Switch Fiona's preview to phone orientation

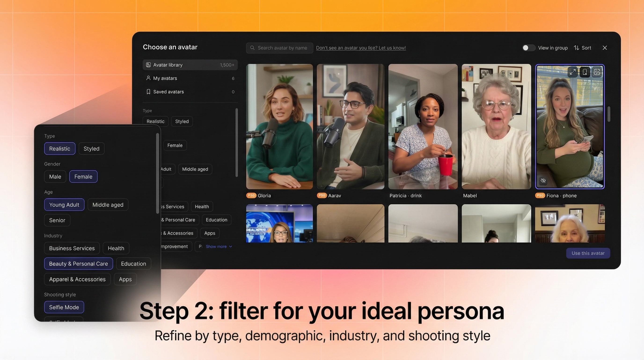pos(585,72)
